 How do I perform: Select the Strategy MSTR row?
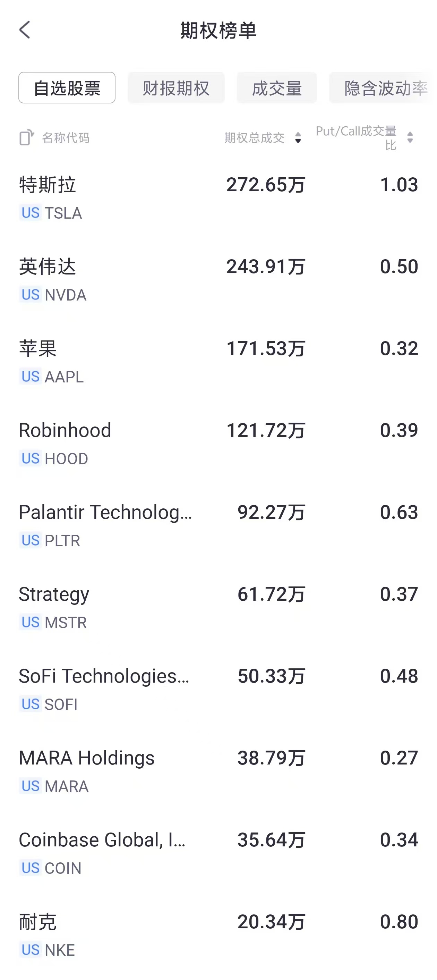click(x=218, y=608)
